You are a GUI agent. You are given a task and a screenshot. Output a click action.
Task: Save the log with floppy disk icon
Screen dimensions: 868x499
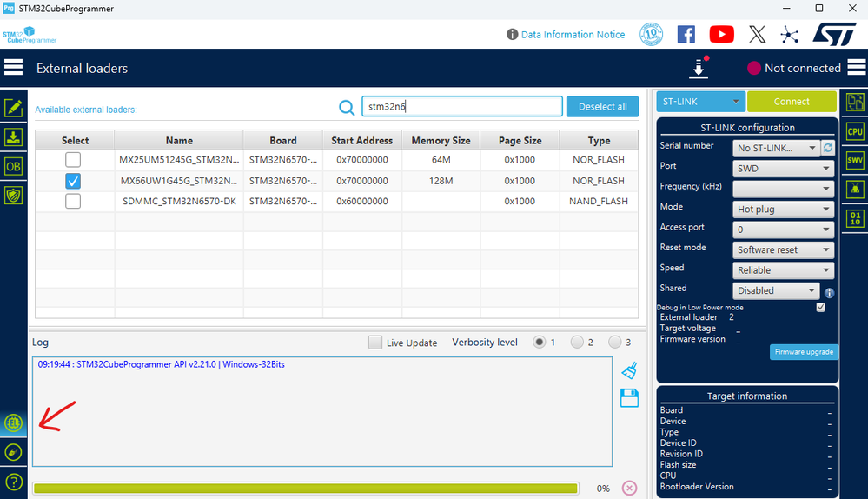629,398
